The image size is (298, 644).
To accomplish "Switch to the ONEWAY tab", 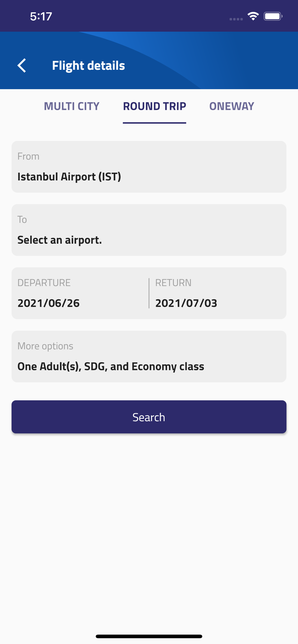I will 232,106.
